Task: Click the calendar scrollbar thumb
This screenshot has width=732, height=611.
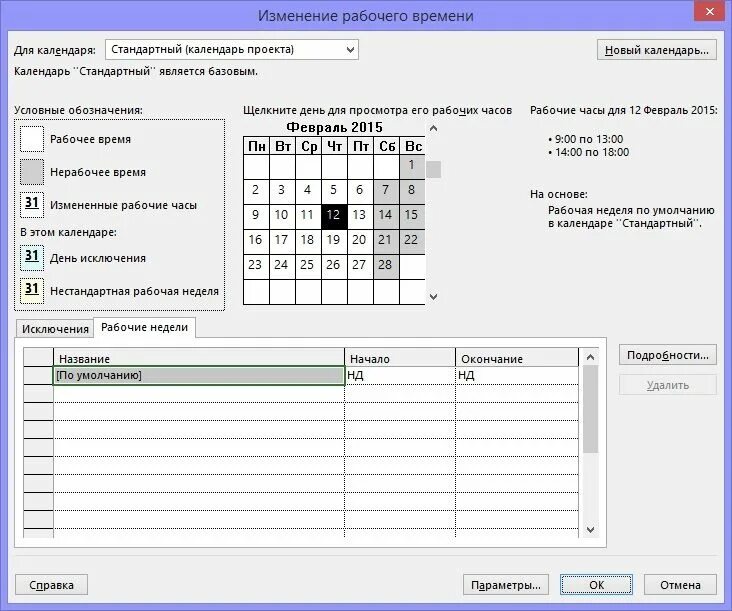Action: click(x=434, y=169)
